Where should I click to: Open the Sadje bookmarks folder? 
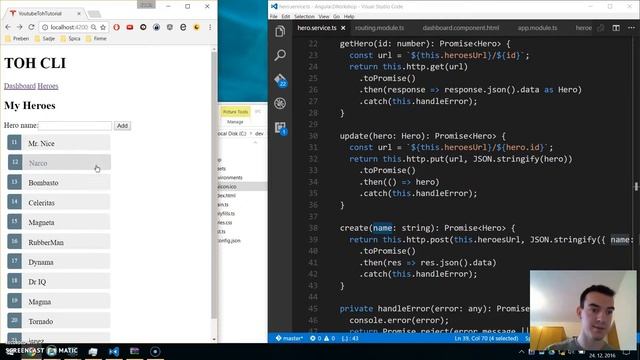click(45, 38)
